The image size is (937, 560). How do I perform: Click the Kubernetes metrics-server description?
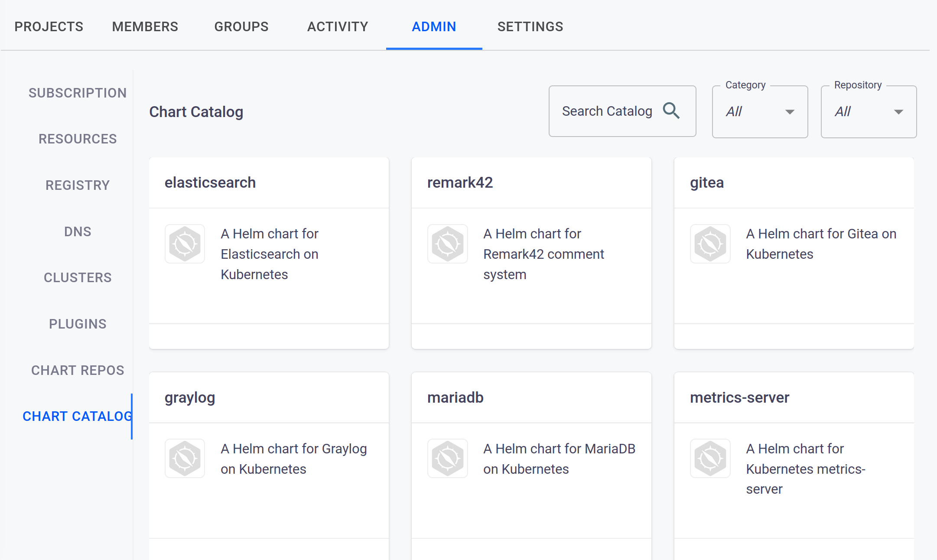[805, 469]
